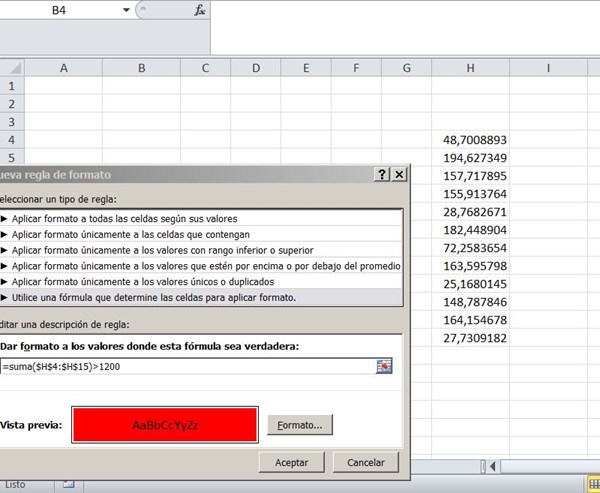Click the formula input field with =suma
Image resolution: width=600 pixels, height=493 pixels.
coord(188,367)
